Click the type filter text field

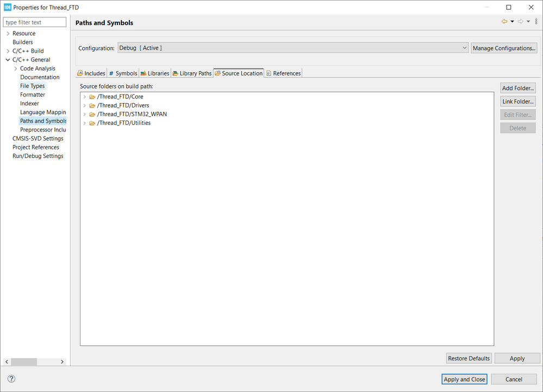pyautogui.click(x=35, y=22)
